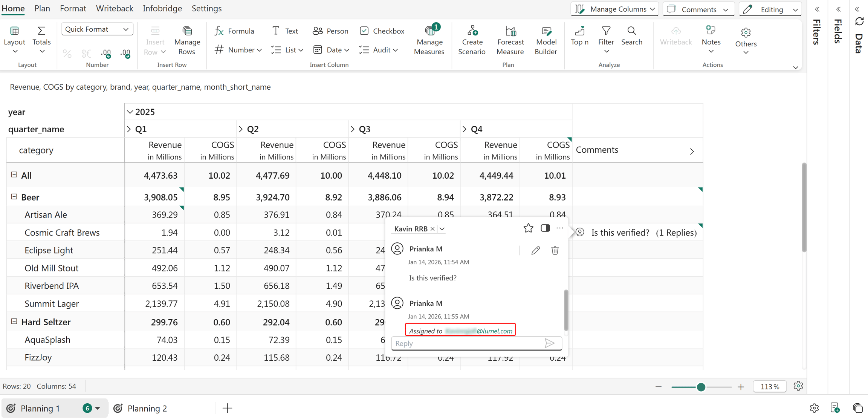
Task: Expand the Q1 quarter column
Action: click(129, 129)
